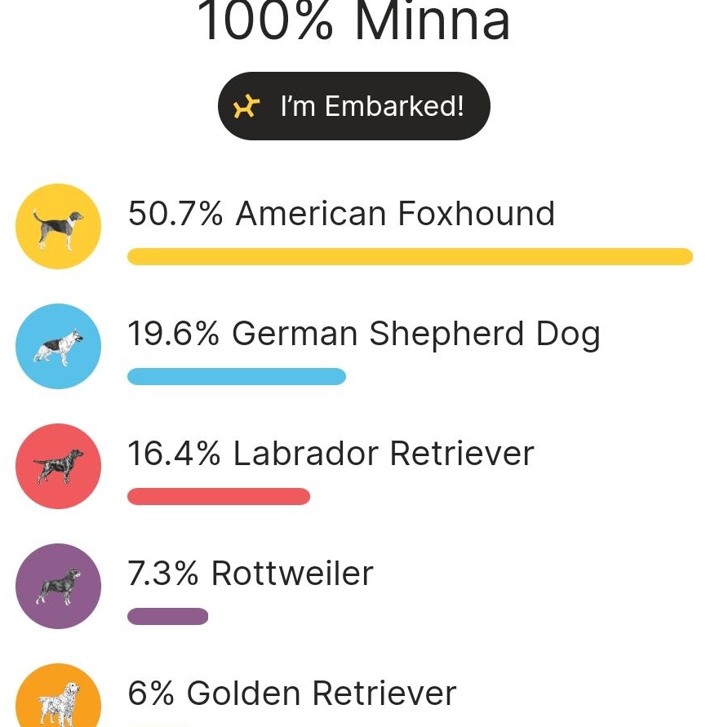
Task: Select the "6% Golden Retriever" label
Action: [291, 694]
